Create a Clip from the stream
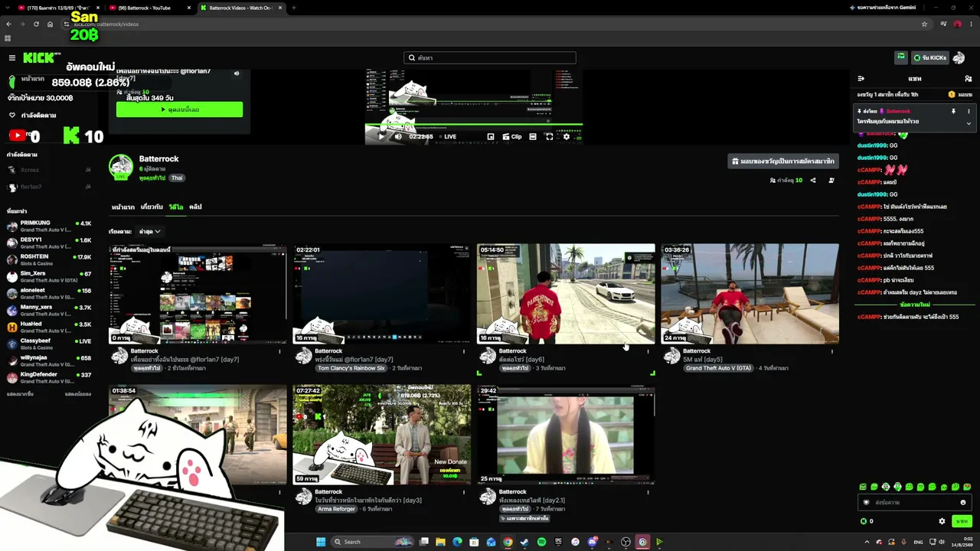This screenshot has width=980, height=551. coord(512,137)
